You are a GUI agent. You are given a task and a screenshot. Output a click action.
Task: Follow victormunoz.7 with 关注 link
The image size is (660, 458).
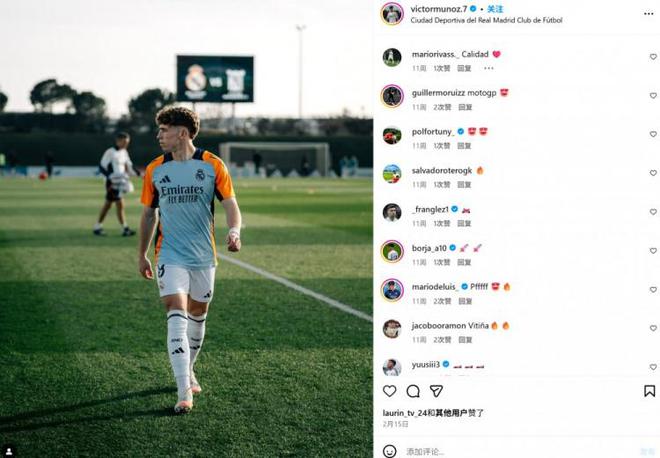click(x=494, y=8)
